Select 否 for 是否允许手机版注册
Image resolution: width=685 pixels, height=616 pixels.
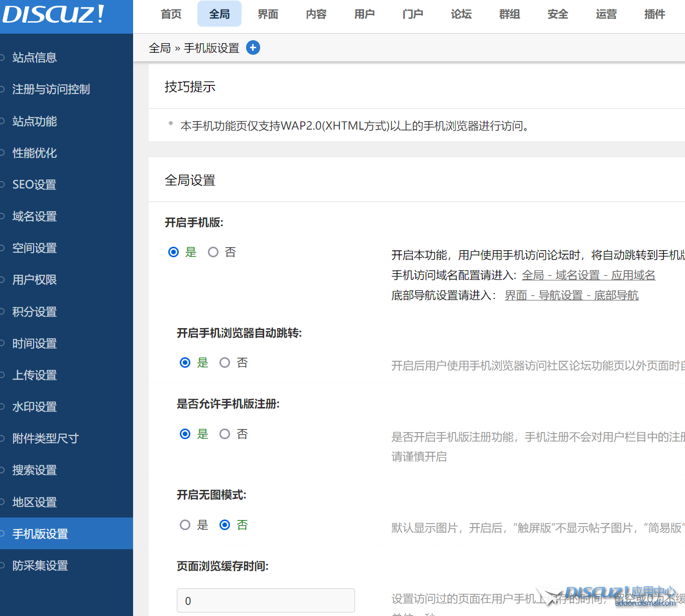click(225, 434)
